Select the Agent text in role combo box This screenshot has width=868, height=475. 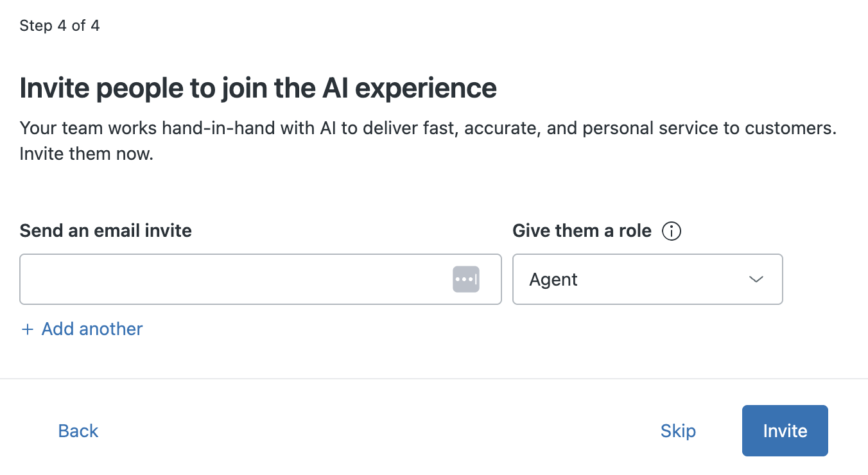point(553,280)
